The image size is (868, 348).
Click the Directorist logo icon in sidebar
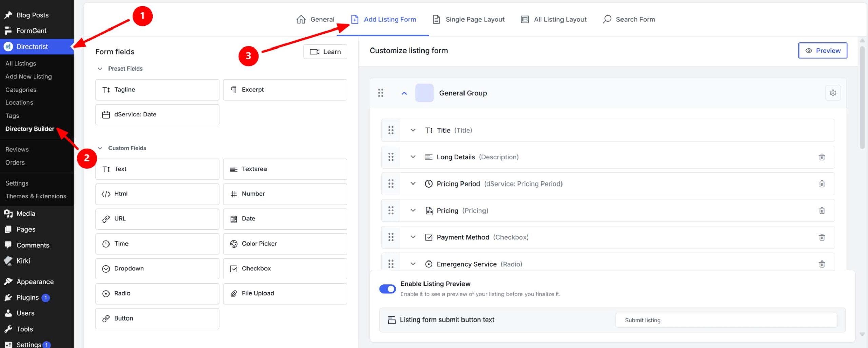[8, 46]
